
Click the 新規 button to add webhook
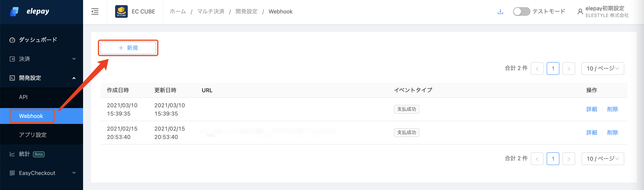coord(128,48)
